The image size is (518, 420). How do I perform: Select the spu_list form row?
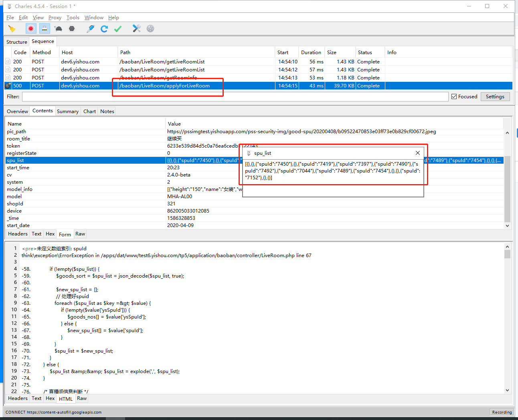click(x=254, y=160)
